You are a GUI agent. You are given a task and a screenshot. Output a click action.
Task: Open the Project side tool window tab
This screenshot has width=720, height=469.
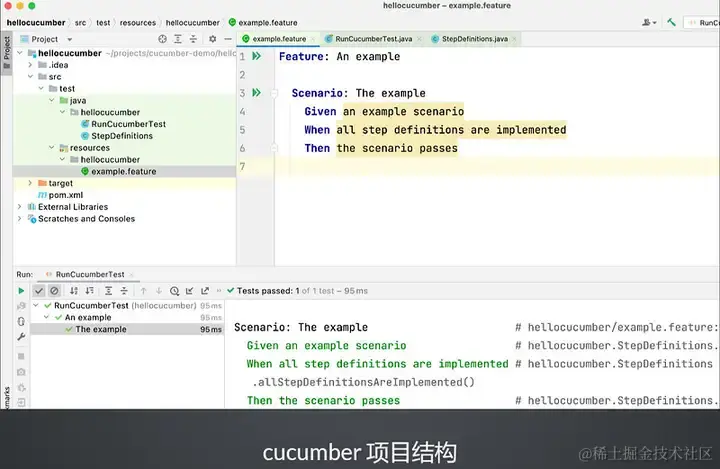pos(6,51)
